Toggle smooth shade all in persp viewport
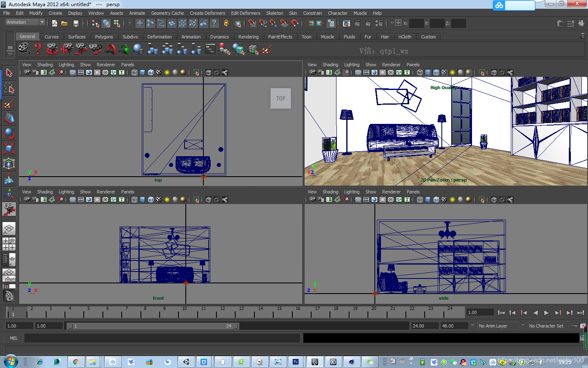The width and height of the screenshot is (588, 368). pyautogui.click(x=428, y=72)
